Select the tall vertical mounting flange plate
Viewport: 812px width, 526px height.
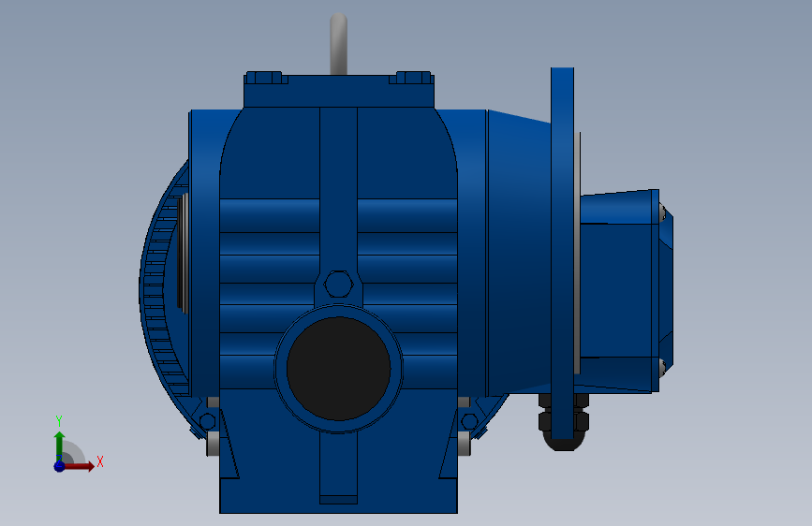click(x=562, y=253)
